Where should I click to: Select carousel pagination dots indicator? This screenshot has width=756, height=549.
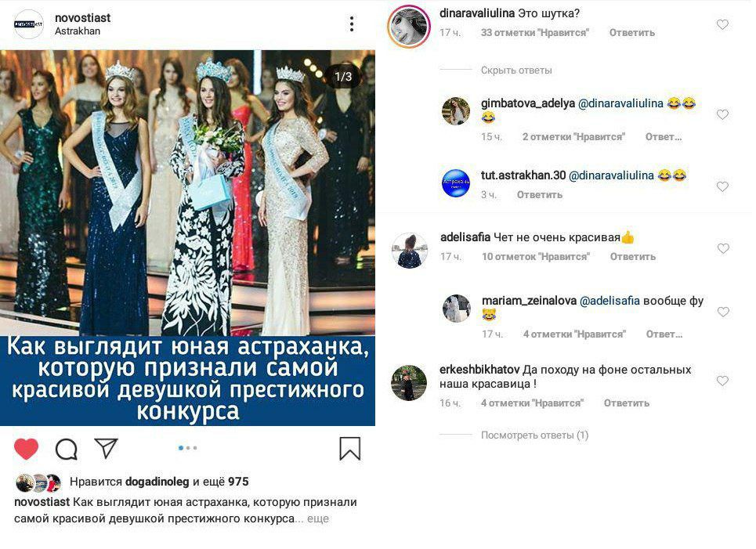[x=187, y=448]
